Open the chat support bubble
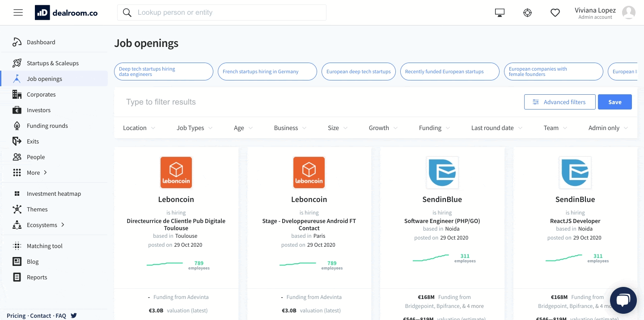 tap(623, 300)
